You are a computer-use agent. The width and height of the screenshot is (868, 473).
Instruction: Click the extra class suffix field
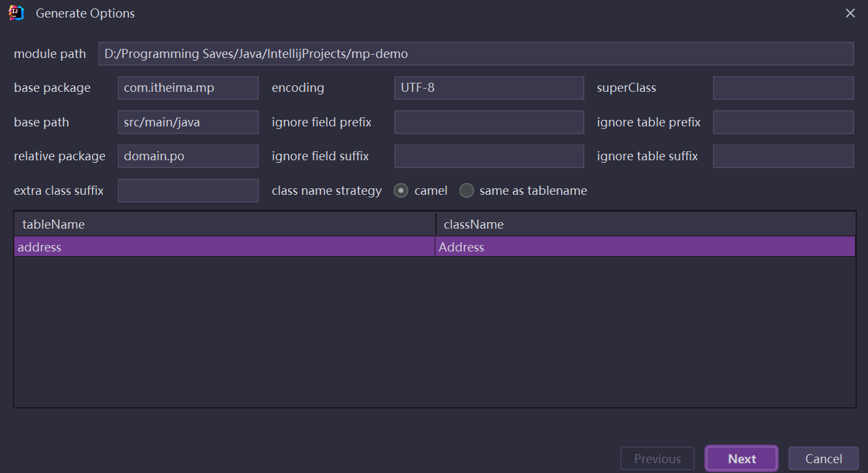(x=188, y=191)
